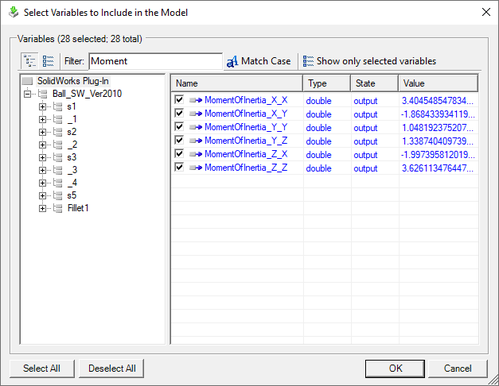Image resolution: width=499 pixels, height=386 pixels.
Task: Click the _4 node icon
Action: point(58,183)
